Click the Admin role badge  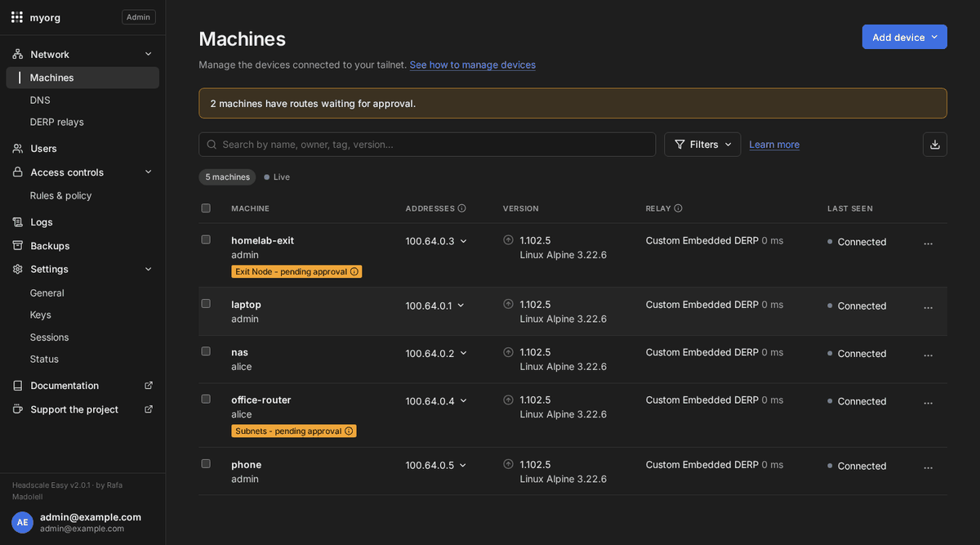(x=139, y=17)
